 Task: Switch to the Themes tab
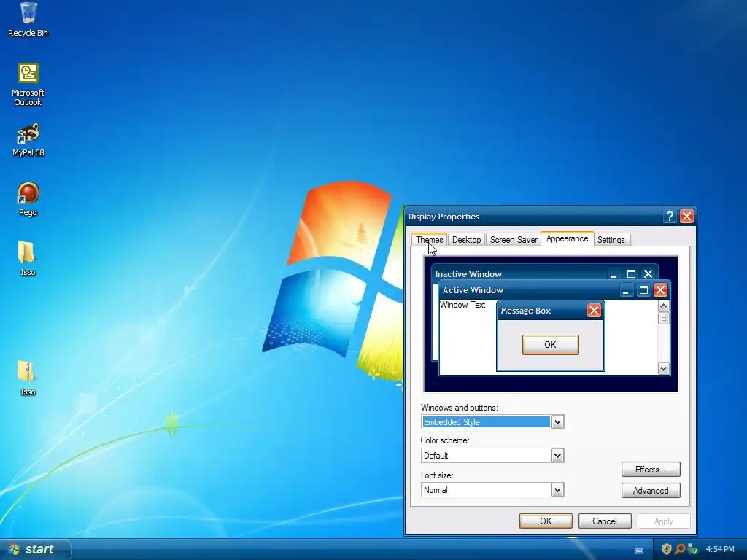[x=429, y=239]
